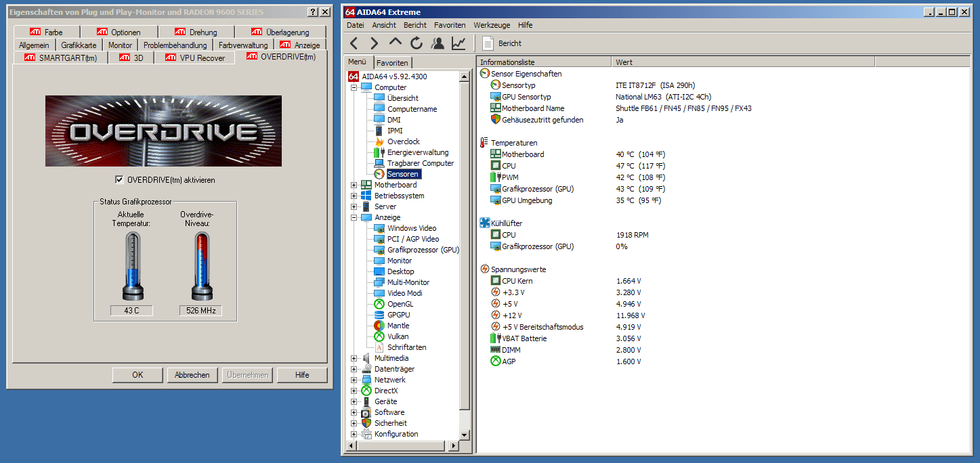Viewport: 980px width, 463px height.
Task: Expand the Netzwerk tree node
Action: tap(354, 380)
